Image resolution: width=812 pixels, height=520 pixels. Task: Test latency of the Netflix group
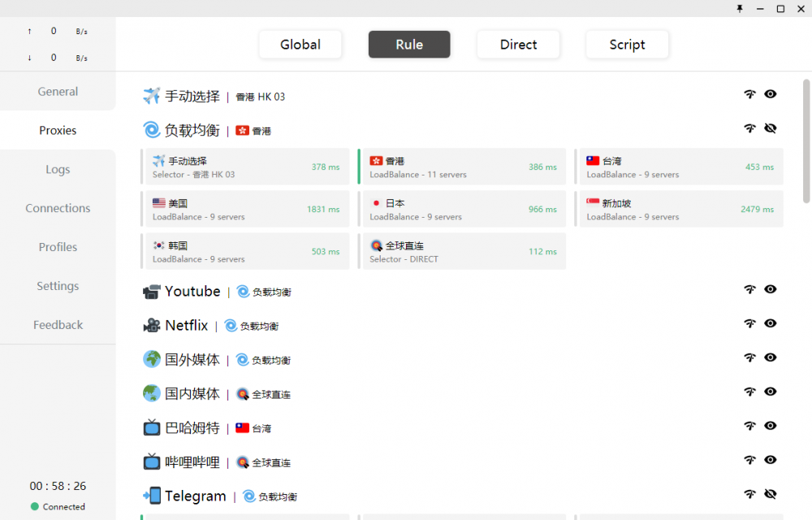[749, 323]
